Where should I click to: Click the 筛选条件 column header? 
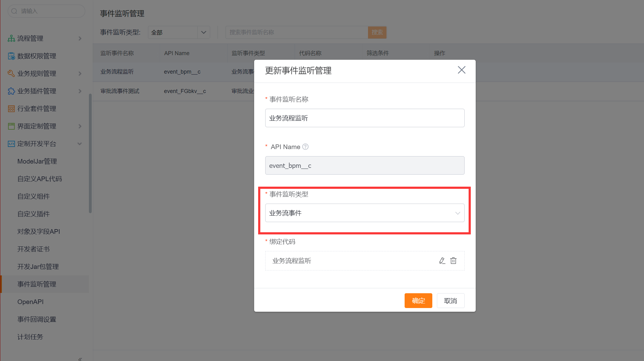(378, 53)
